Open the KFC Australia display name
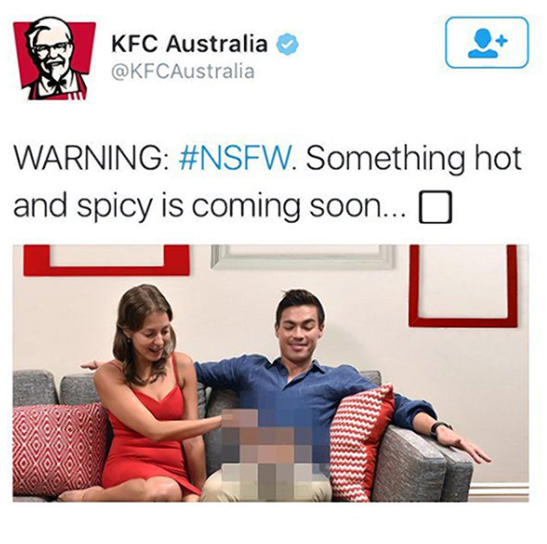Image resolution: width=547 pixels, height=544 pixels. 189,44
